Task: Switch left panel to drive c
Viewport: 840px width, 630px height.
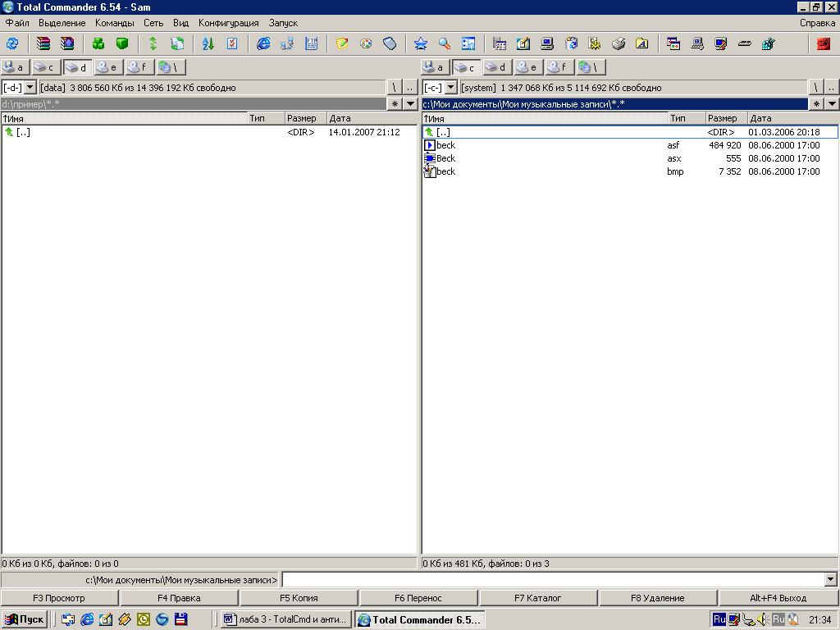Action: coord(46,67)
